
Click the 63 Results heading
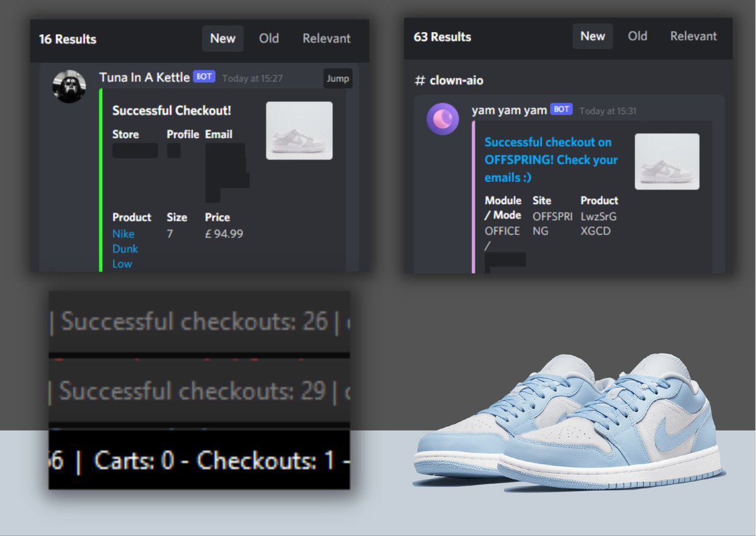click(x=442, y=37)
